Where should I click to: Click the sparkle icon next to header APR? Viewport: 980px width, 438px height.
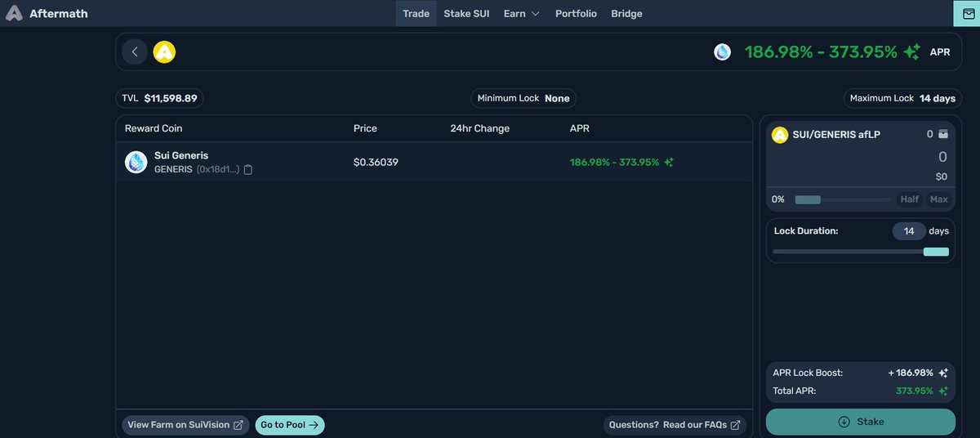[x=912, y=51]
